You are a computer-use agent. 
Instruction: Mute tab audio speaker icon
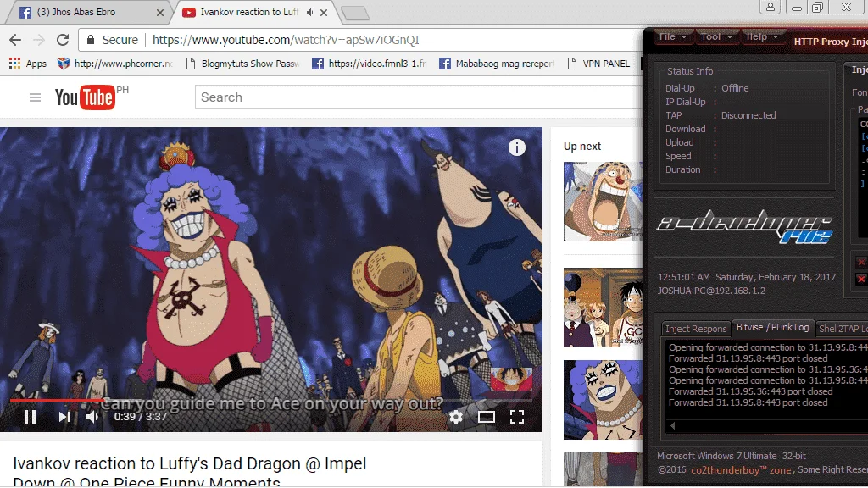point(310,12)
